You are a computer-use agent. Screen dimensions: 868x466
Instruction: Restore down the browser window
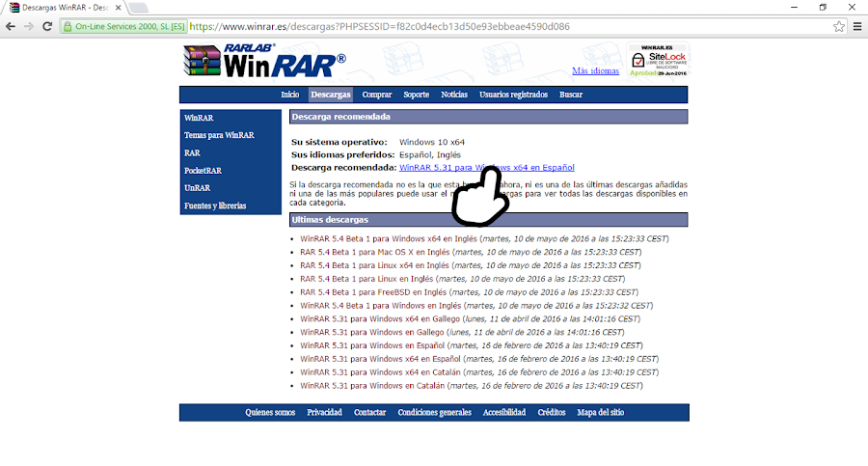click(824, 7)
